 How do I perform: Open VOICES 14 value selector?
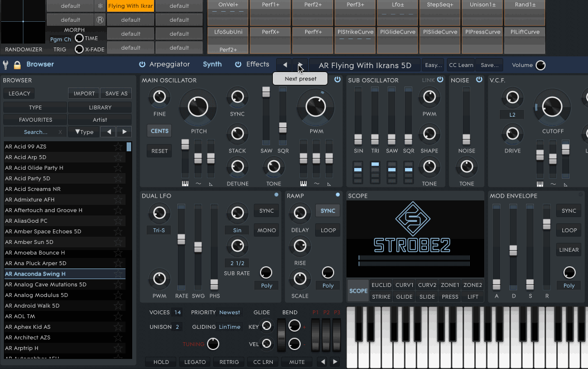click(x=177, y=312)
